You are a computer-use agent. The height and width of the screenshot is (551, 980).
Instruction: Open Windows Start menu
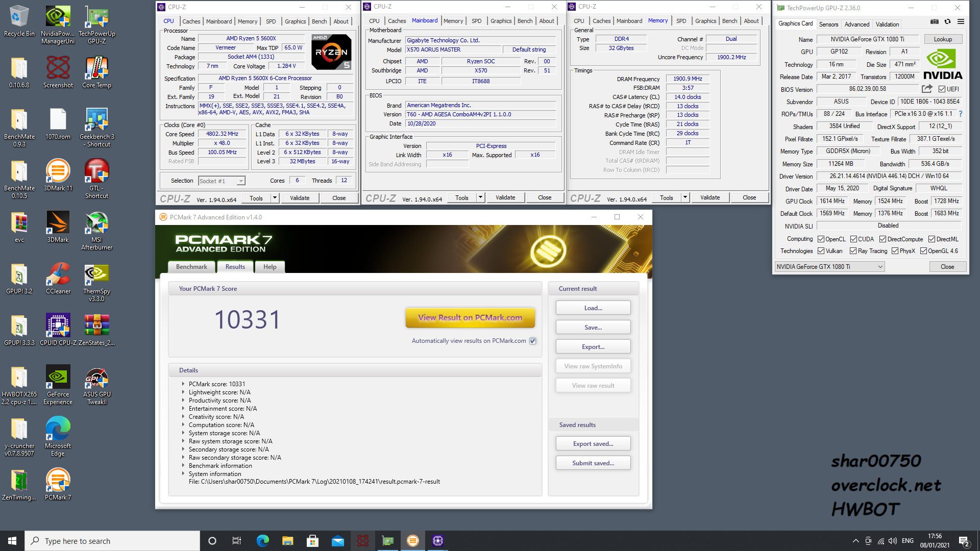[x=12, y=541]
